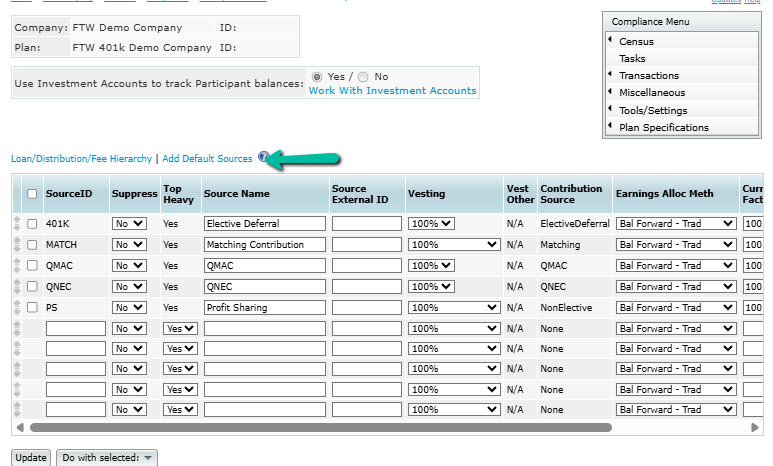Click the Add Default Sources link
This screenshot has width=773, height=466.
tap(207, 159)
